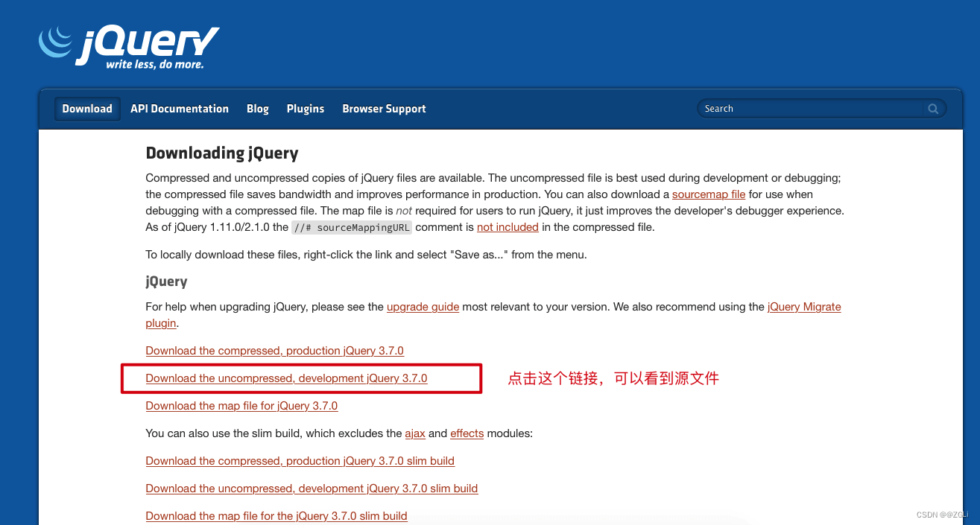Click the search magnifier icon

point(933,109)
